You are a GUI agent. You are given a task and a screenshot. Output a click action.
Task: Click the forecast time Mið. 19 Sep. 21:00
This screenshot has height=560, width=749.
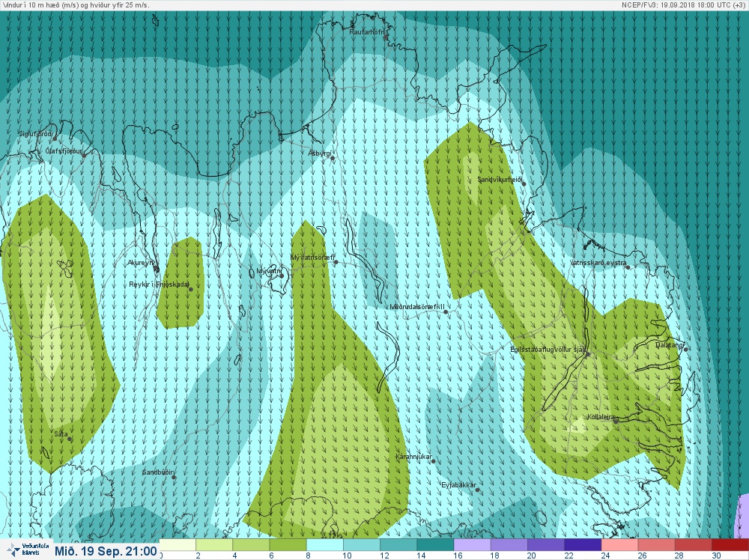106,551
